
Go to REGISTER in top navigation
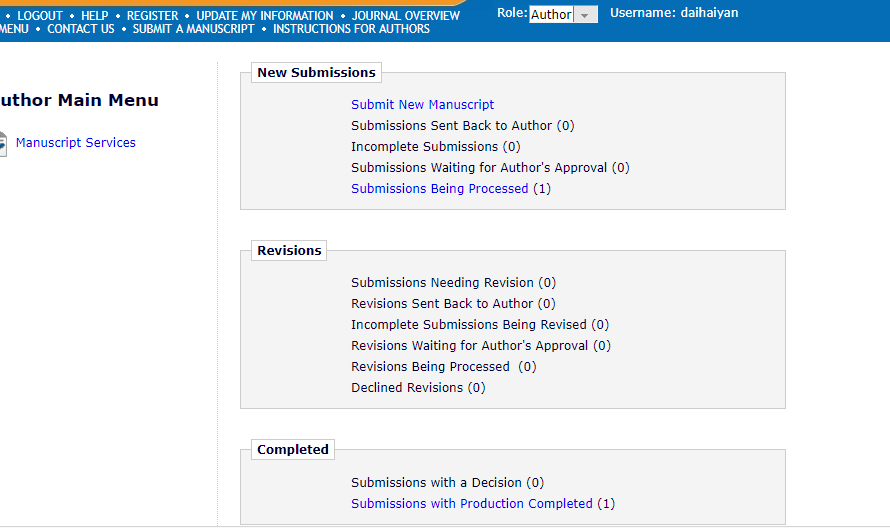152,16
